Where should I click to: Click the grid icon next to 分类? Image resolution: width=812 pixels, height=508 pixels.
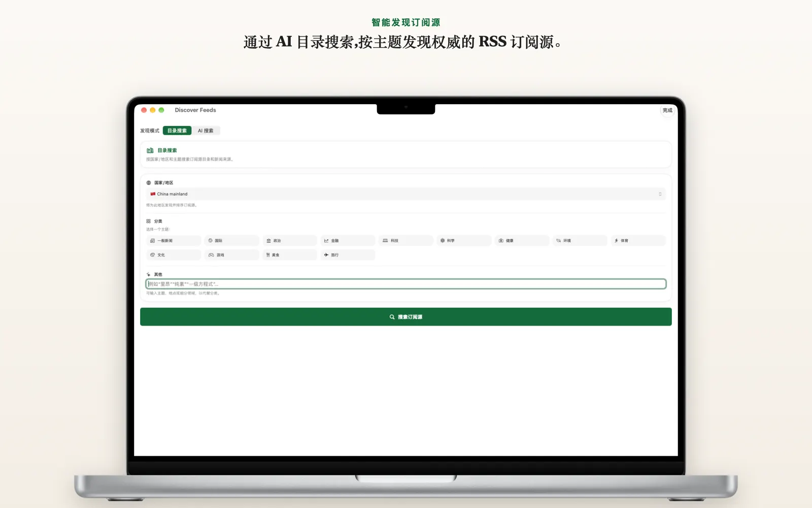click(x=149, y=221)
